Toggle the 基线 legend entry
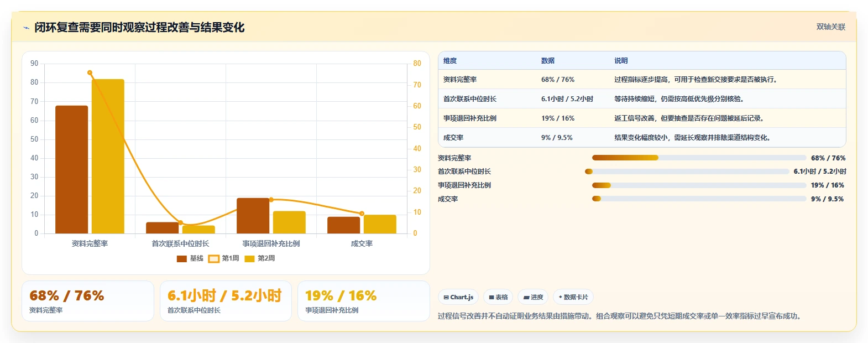868x343 pixels. [190, 258]
